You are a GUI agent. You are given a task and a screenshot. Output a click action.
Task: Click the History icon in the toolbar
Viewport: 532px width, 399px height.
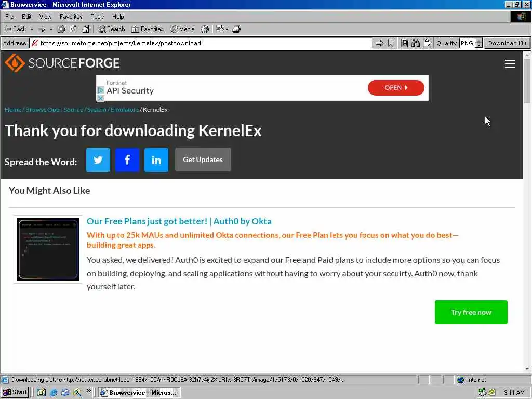205,29
